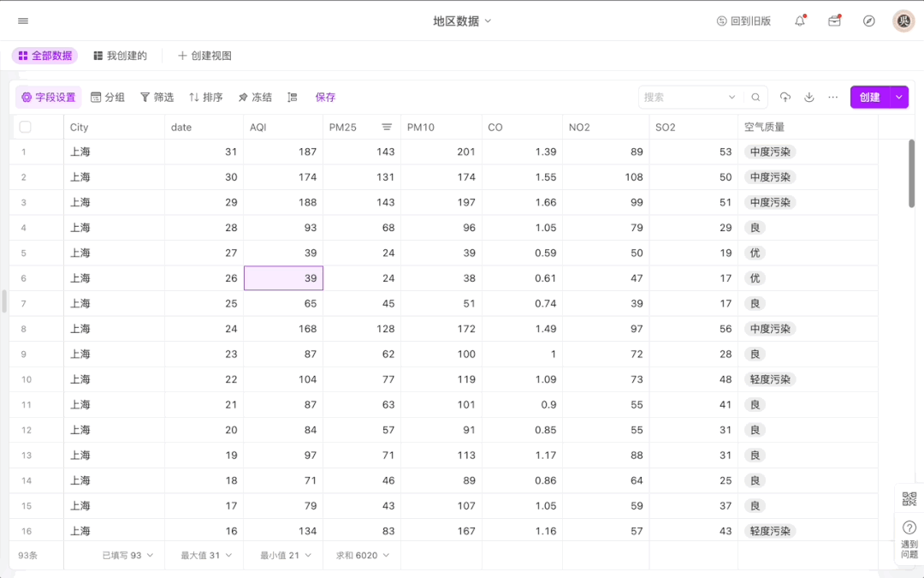This screenshot has width=924, height=578.
Task: Switch to the 我创建的 view tab
Action: [120, 56]
